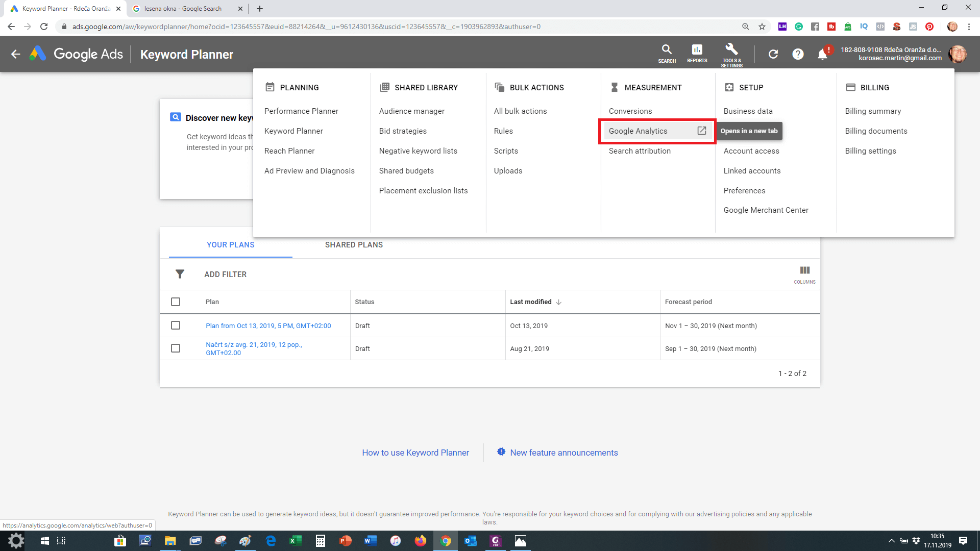
Task: Open the notifications bell icon
Action: (822, 54)
